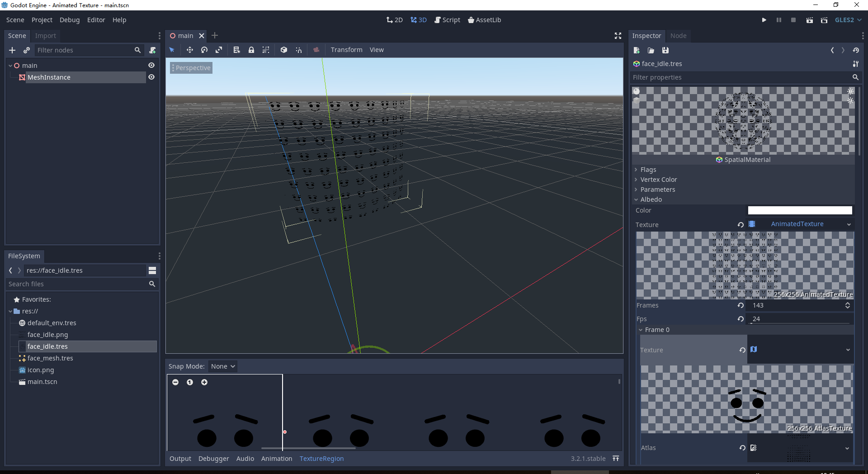Image resolution: width=868 pixels, height=474 pixels.
Task: Toggle visibility of the main node
Action: 151,65
